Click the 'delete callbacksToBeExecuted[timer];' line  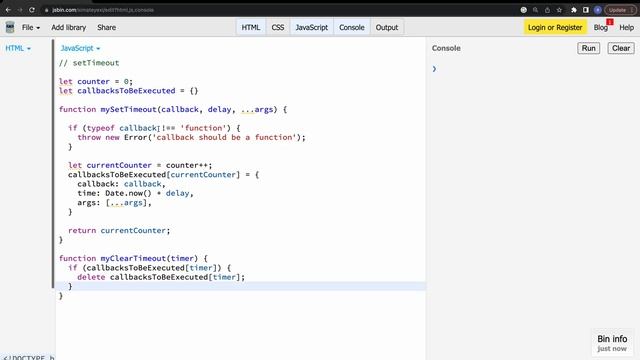click(161, 277)
